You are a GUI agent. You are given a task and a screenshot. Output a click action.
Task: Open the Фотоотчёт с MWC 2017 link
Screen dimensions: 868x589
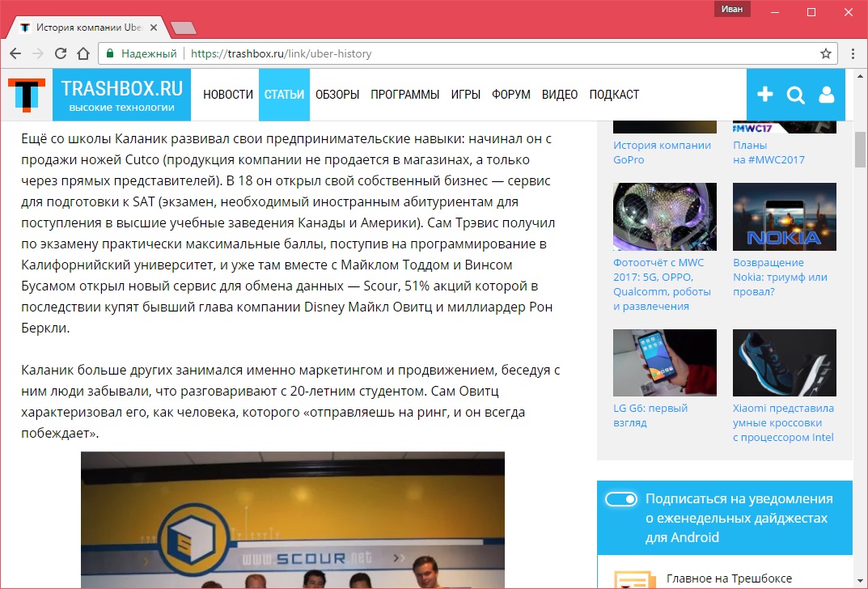[x=662, y=284]
